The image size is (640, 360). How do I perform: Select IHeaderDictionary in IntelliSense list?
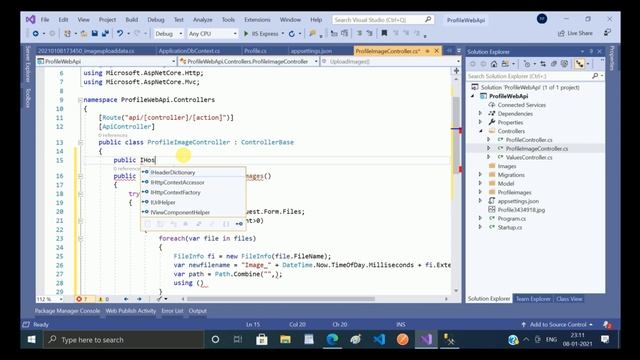193,172
